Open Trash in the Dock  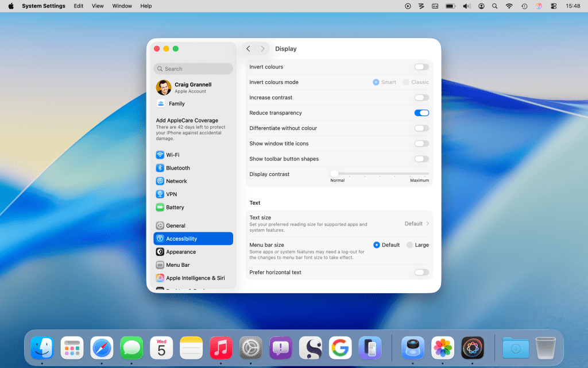[x=546, y=348]
